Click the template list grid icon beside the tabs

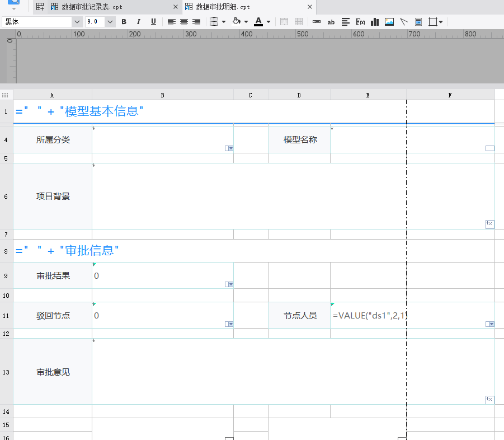(40, 7)
